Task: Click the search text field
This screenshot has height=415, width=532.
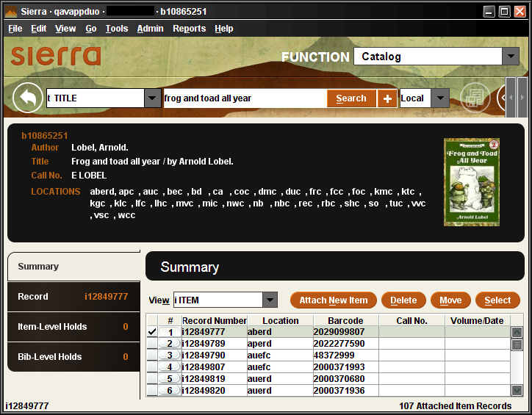Action: 245,98
